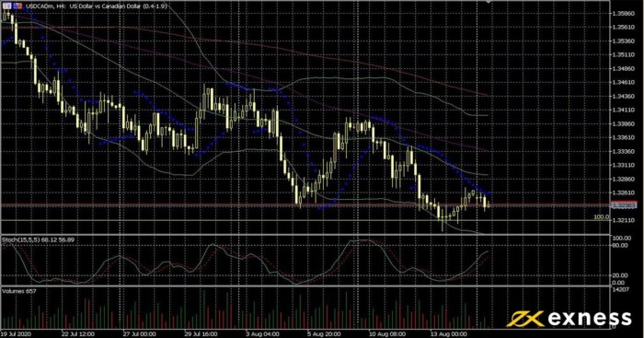Click the 1.32610 price scale label
This screenshot has height=338, width=644.
624,192
